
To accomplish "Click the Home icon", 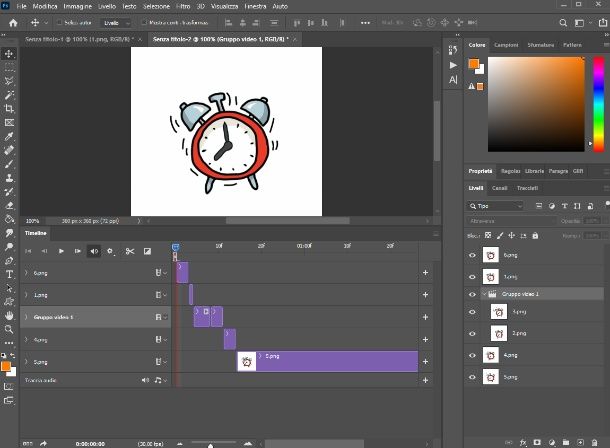I will pos(13,23).
